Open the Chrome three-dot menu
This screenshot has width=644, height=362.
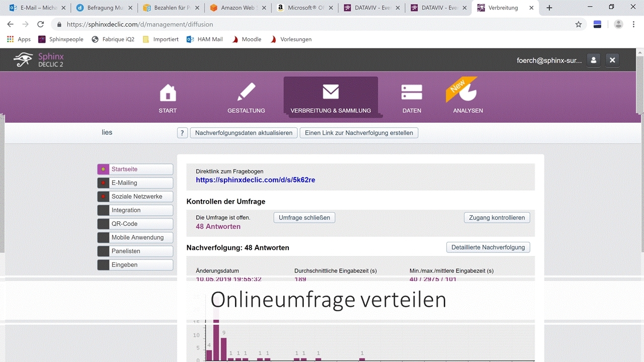[x=634, y=24]
